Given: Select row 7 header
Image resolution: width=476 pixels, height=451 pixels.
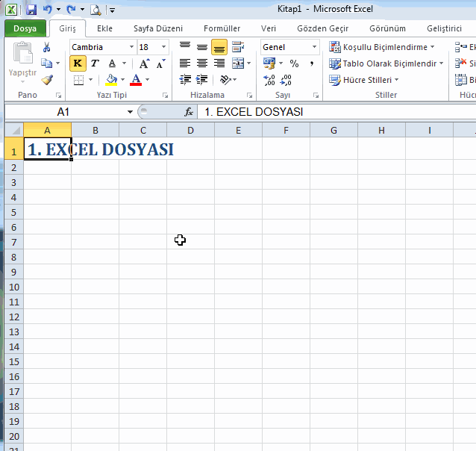Looking at the screenshot, I should (14, 242).
